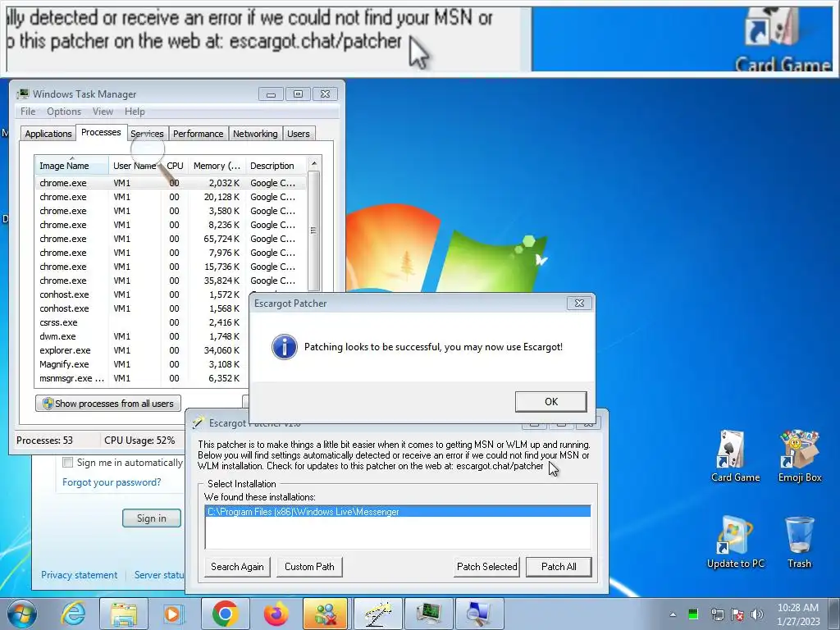Open Windows Media Player from the taskbar
Screen dimensions: 840x630
tap(174, 614)
